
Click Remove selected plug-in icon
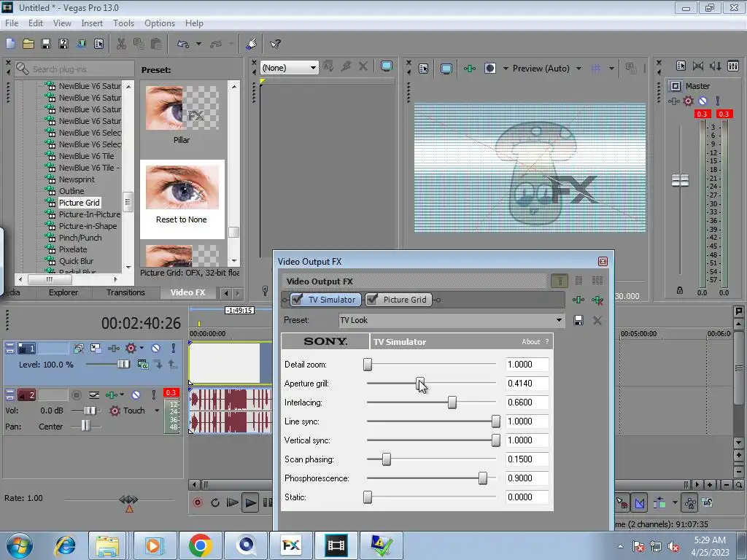pyautogui.click(x=597, y=300)
